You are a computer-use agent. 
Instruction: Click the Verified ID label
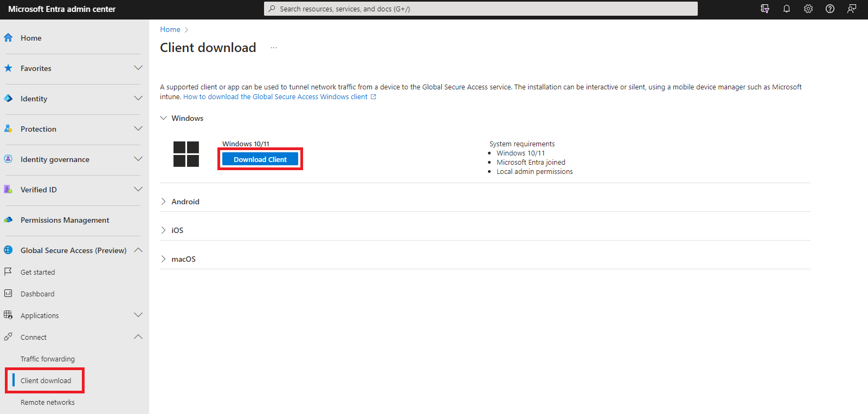(x=38, y=190)
